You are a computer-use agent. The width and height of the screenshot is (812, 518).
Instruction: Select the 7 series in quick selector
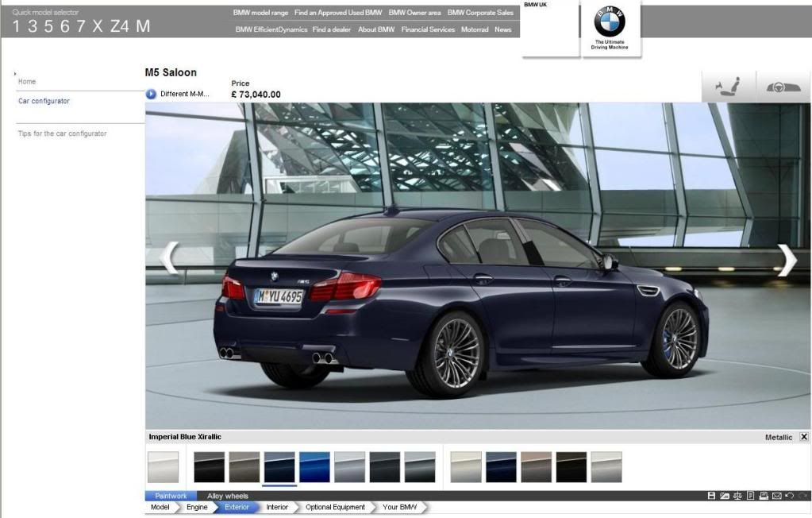[81, 26]
